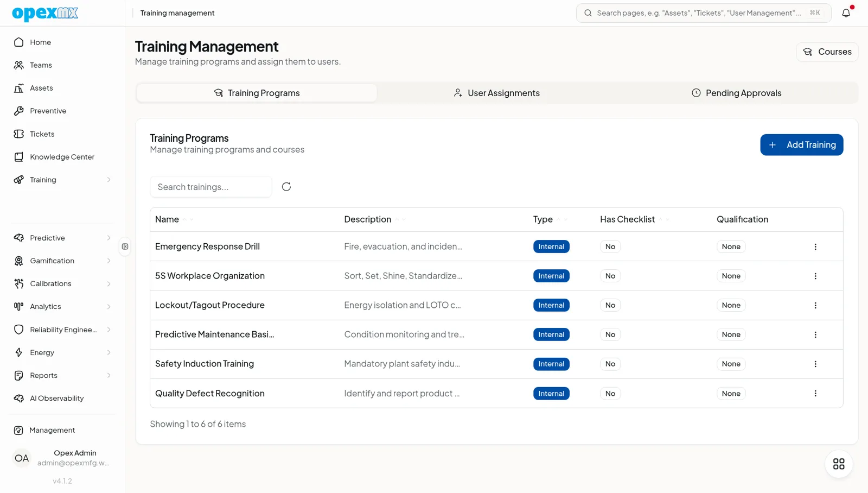Refresh the trainings list
The image size is (868, 493).
286,187
